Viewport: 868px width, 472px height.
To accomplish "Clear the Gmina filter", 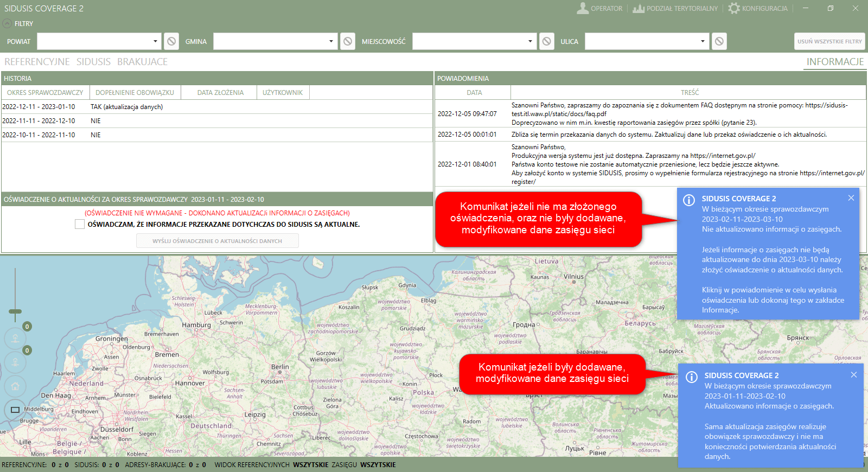I will pos(348,41).
